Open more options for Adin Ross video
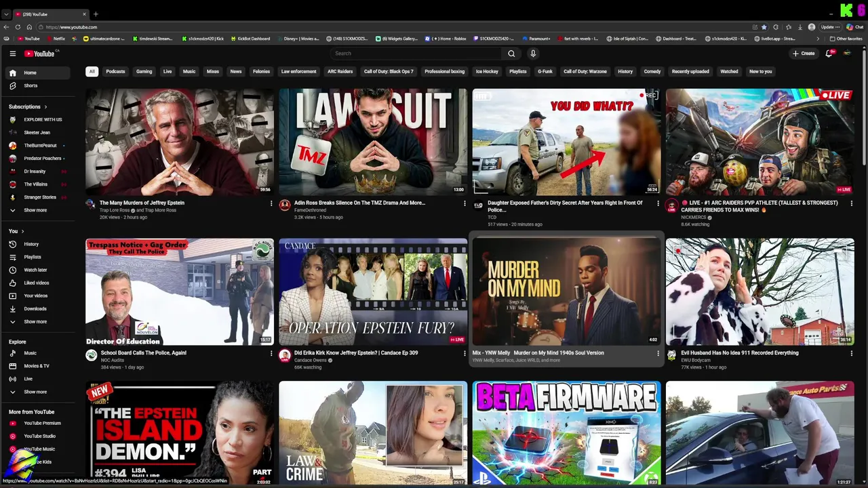Viewport: 868px width, 488px height. point(465,203)
